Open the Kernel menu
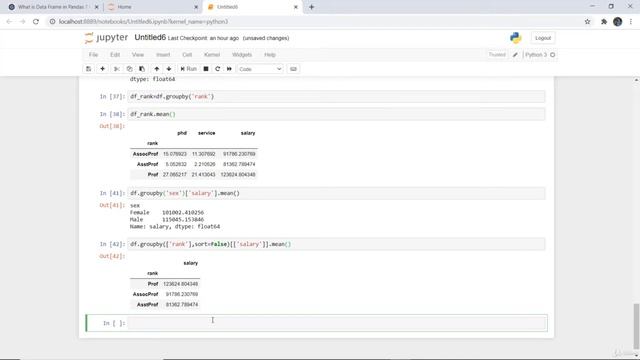640x360 pixels. [x=212, y=55]
